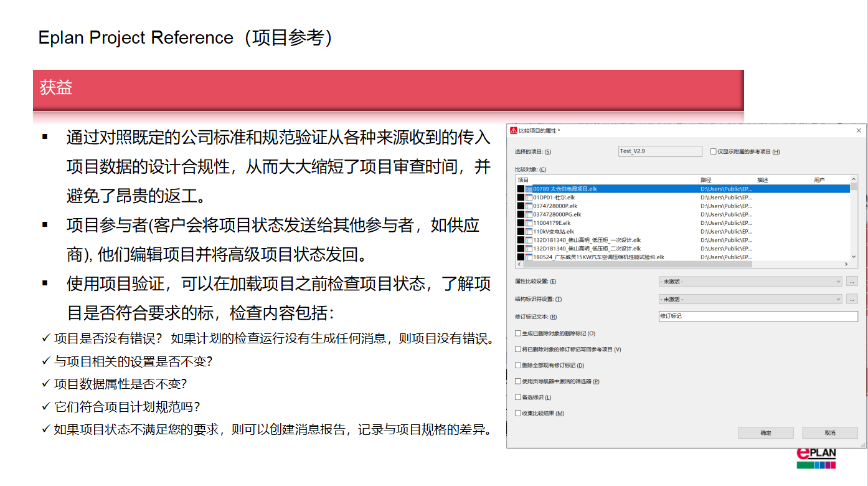Image resolution: width=868 pixels, height=486 pixels.
Task: Click project icon of 180524_广东威灵 row
Action: 529,257
